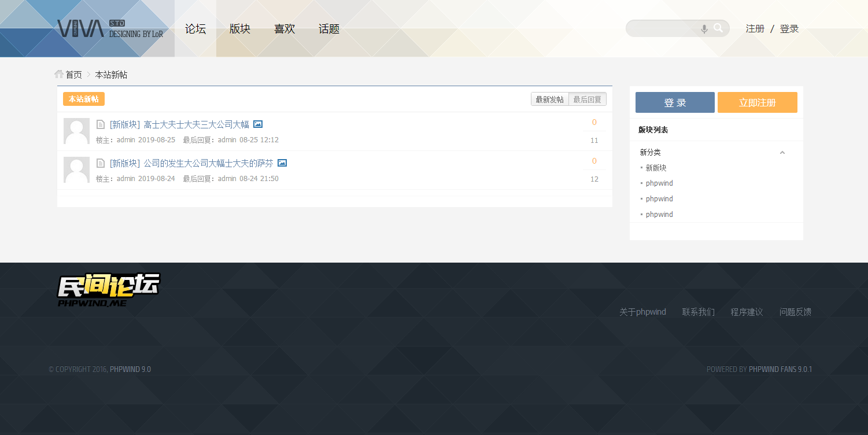Click the PHPWIND 9.0 copyright link
Screen dimensions: 868x435
tap(130, 369)
